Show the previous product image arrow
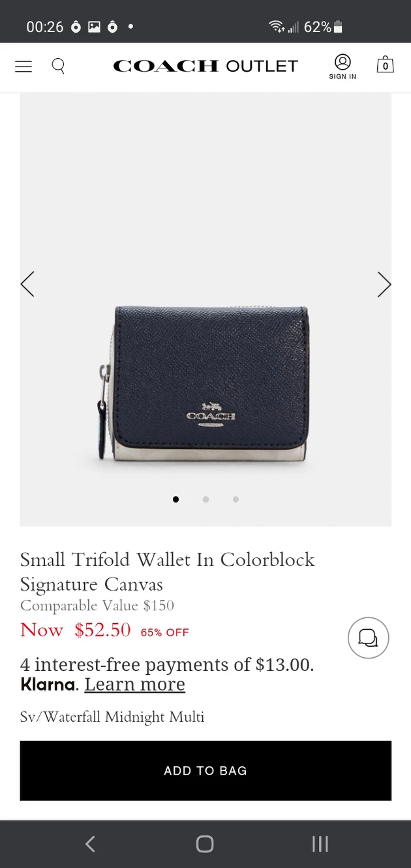 pyautogui.click(x=27, y=285)
